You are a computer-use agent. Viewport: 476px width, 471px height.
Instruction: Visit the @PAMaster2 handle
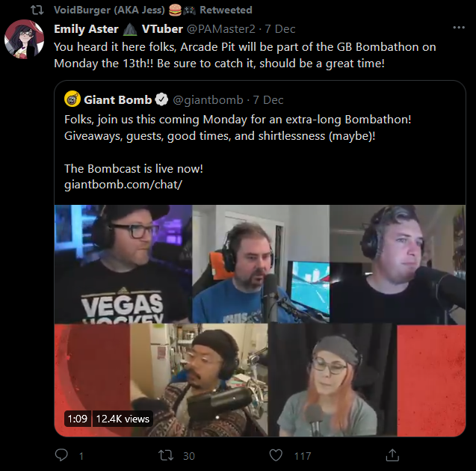(221, 29)
